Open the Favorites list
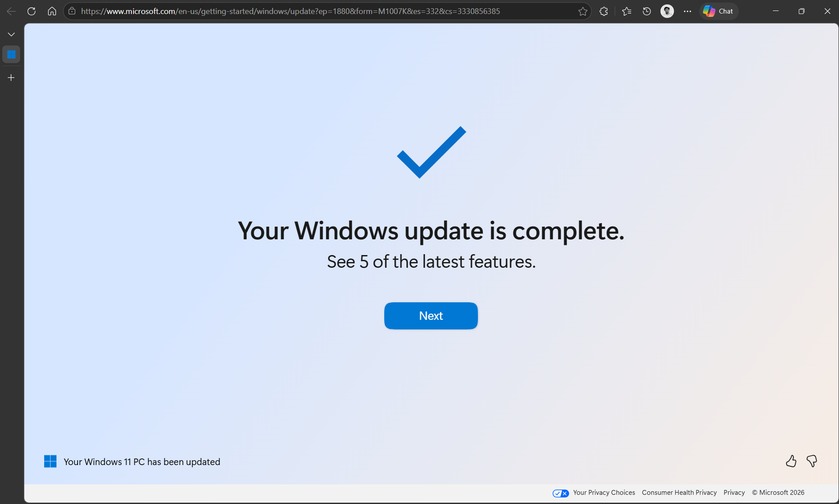 pos(625,11)
